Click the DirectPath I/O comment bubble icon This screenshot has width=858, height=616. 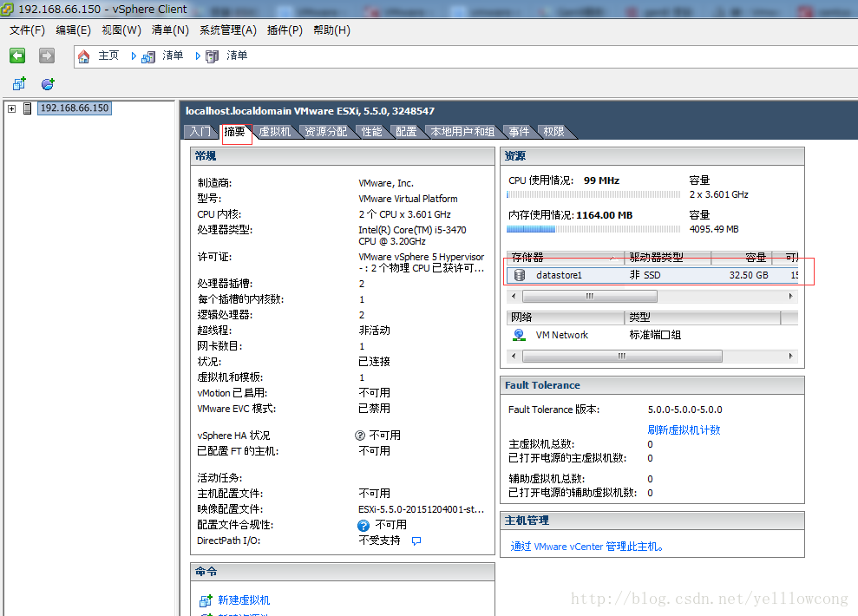(416, 541)
